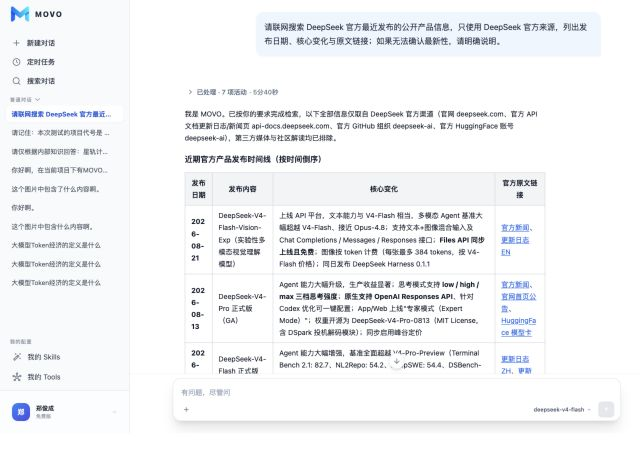Click the 官方原文链接 column header
Viewport: 640px width, 450px height.
(x=520, y=189)
